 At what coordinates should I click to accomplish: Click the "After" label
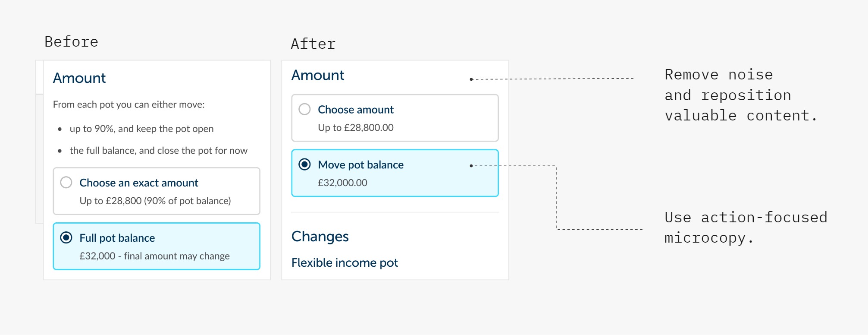313,44
